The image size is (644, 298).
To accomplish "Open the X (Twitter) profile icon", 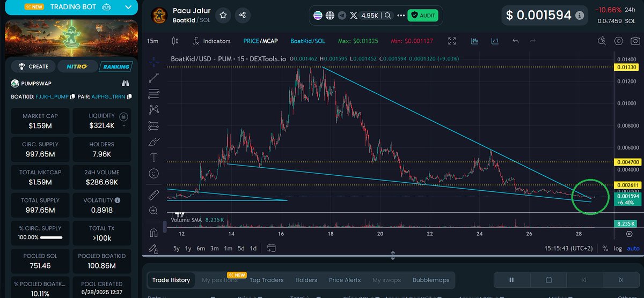I will pos(353,16).
